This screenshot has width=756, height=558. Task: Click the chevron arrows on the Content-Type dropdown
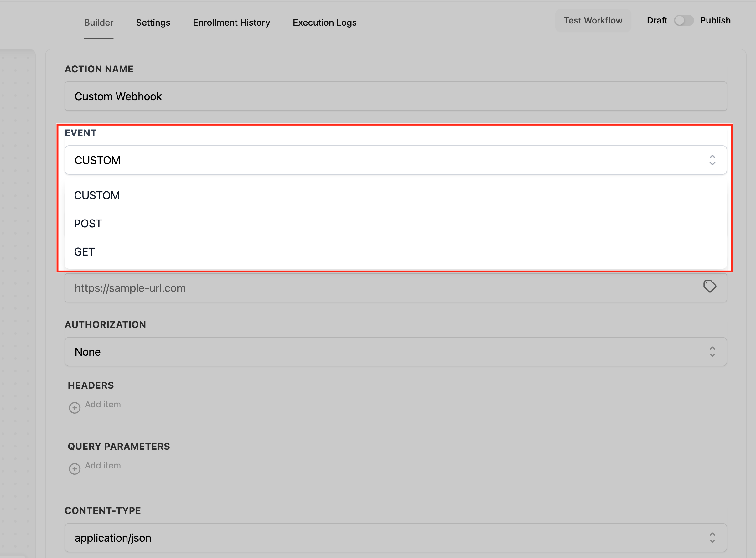[x=712, y=537]
